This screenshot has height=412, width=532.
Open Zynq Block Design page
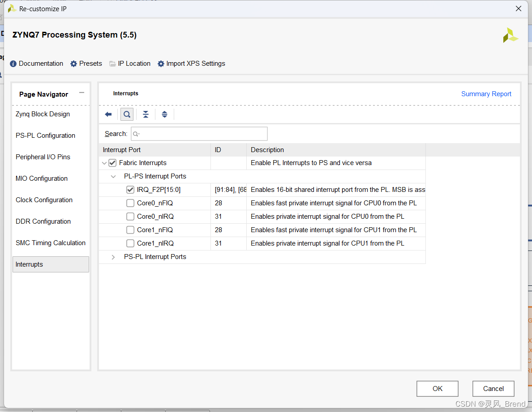(43, 114)
